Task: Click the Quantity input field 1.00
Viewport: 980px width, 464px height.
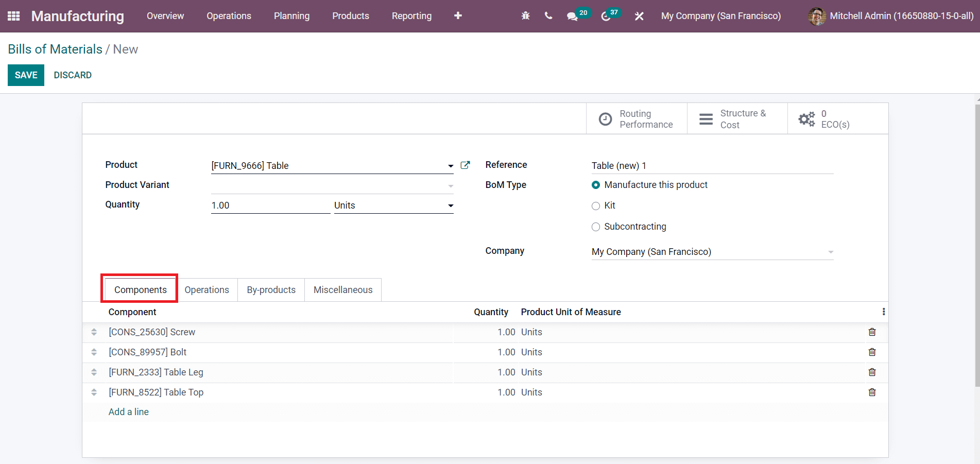Action: tap(270, 205)
